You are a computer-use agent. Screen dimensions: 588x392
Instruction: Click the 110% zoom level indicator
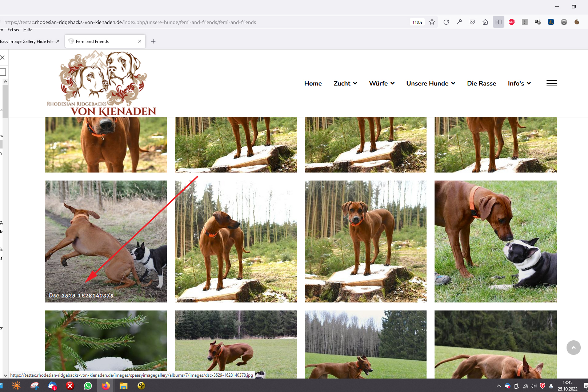point(417,22)
